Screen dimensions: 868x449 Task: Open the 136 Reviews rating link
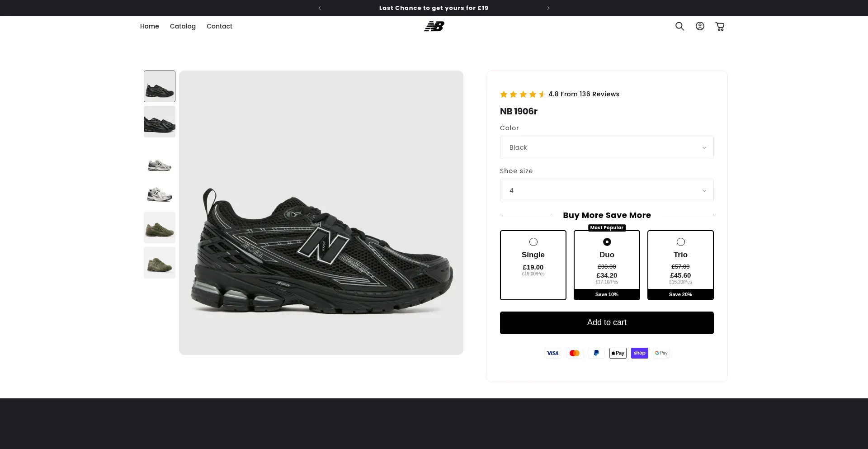pos(584,94)
